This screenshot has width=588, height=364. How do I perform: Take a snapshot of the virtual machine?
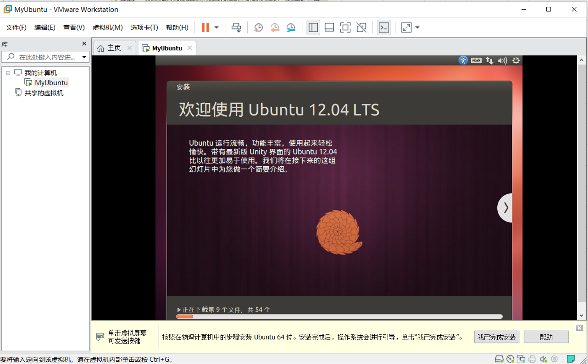pos(258,27)
